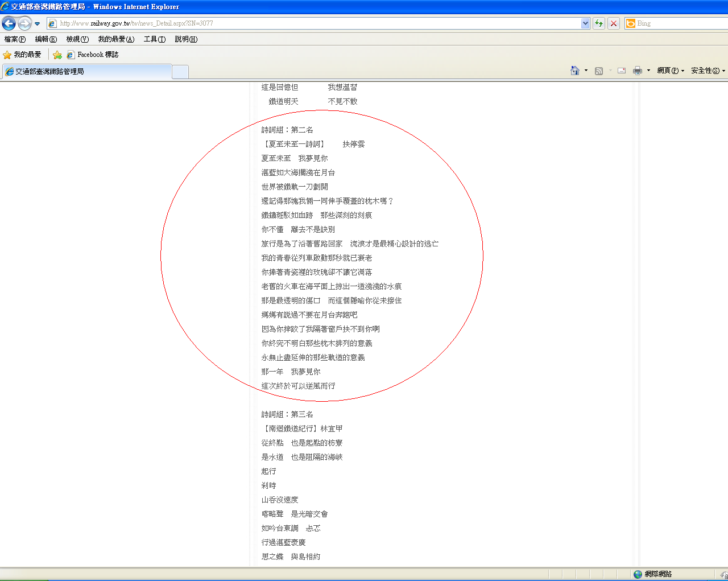Click the line 思之蝶 與島相約

tap(291, 557)
